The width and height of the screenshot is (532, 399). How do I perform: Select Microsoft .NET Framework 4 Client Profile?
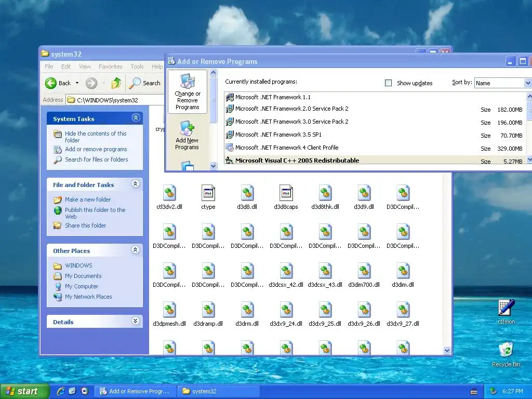(375, 148)
